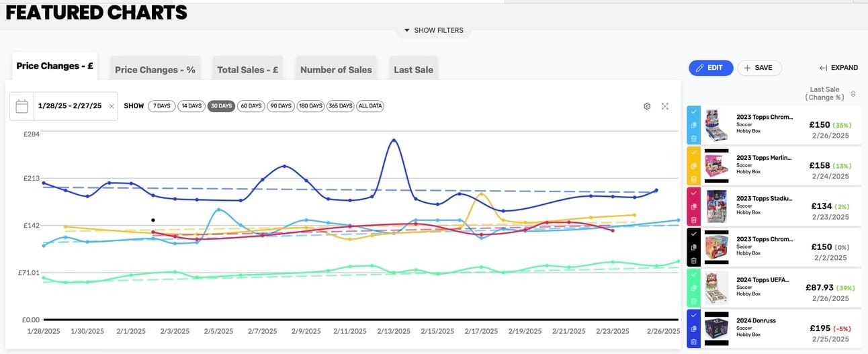Open the chart settings gear icon

coord(647,106)
